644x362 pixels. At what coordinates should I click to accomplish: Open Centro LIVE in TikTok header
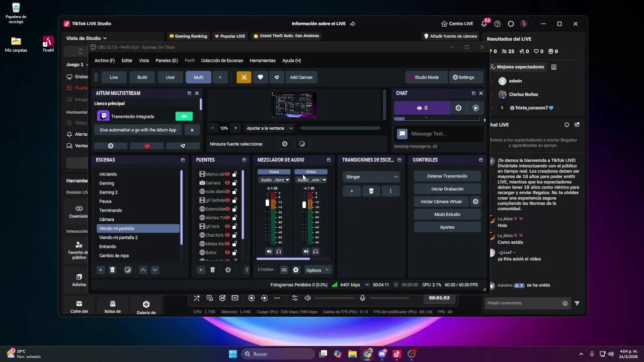457,24
